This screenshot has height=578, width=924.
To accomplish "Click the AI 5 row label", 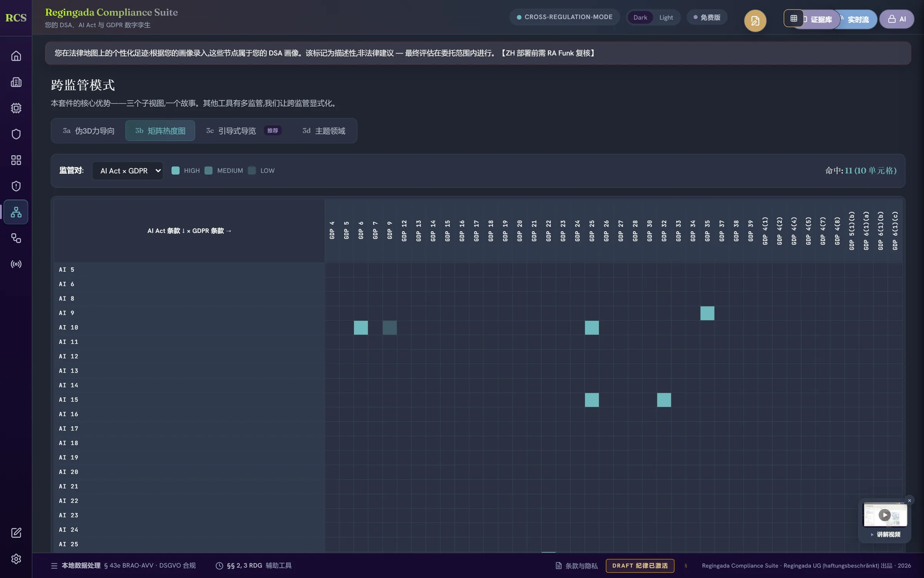I will 67,270.
